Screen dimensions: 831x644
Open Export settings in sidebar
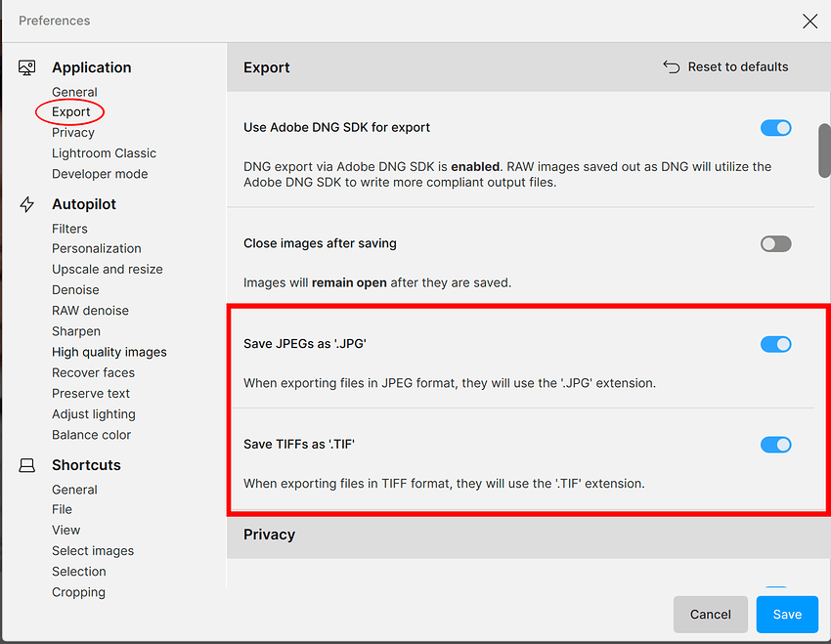71,112
